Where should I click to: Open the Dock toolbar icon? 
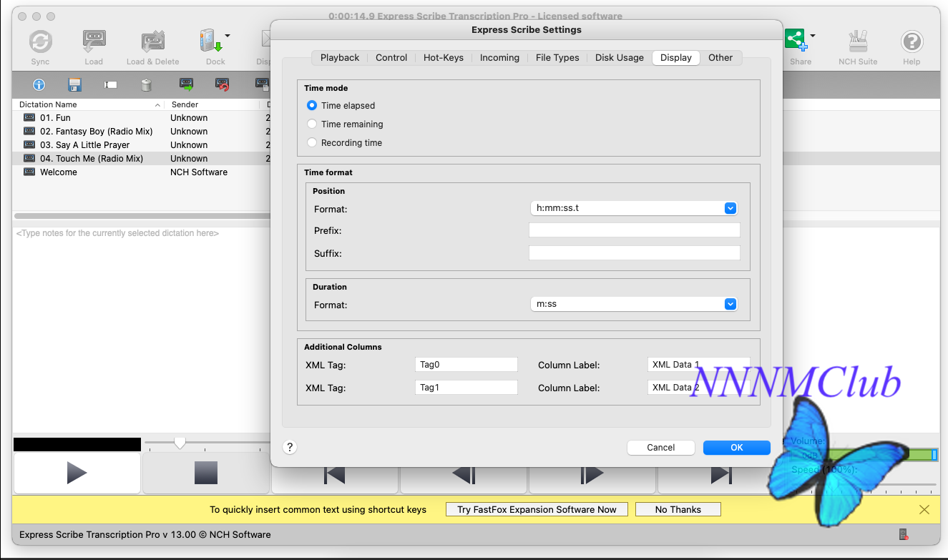(212, 42)
